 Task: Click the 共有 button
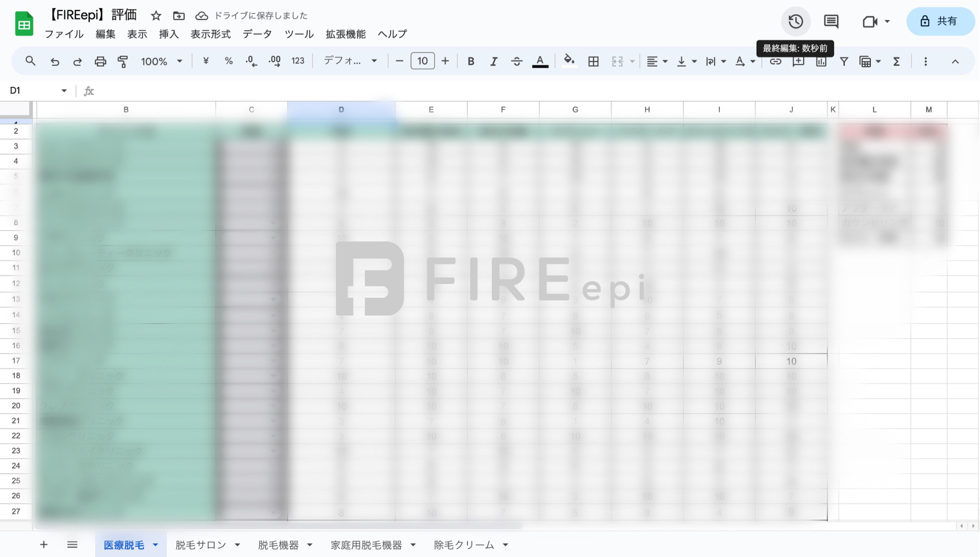(x=941, y=21)
